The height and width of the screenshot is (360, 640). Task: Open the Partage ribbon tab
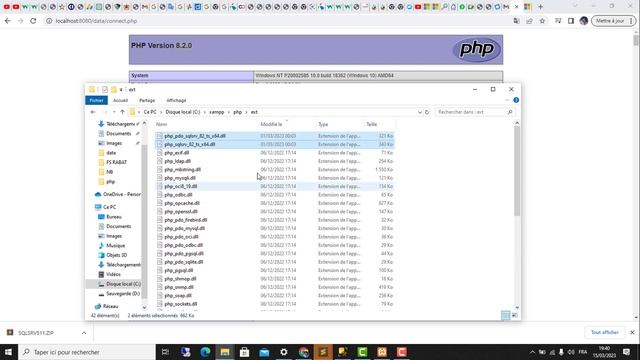147,100
